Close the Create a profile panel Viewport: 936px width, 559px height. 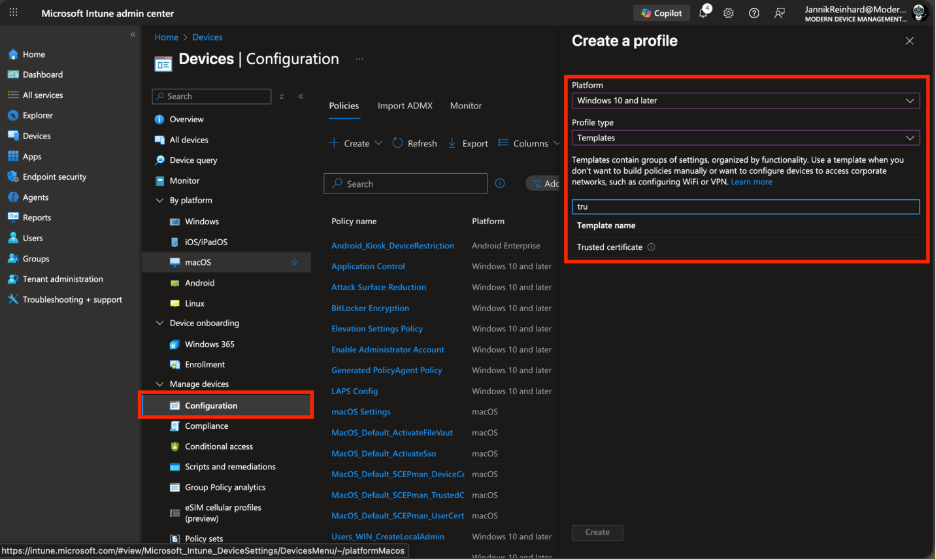(x=909, y=41)
